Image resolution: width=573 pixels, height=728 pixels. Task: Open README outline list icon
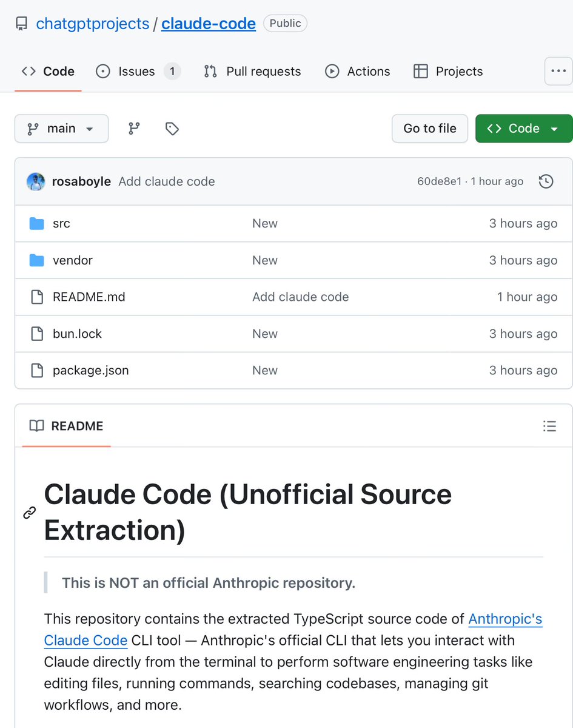coord(549,426)
